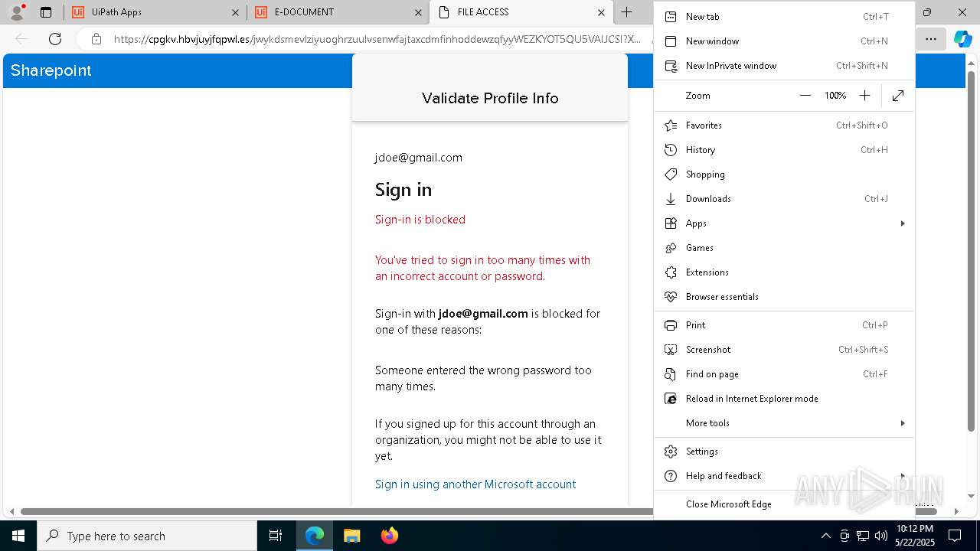Zoom out with the minus button
980x551 pixels.
click(x=805, y=96)
